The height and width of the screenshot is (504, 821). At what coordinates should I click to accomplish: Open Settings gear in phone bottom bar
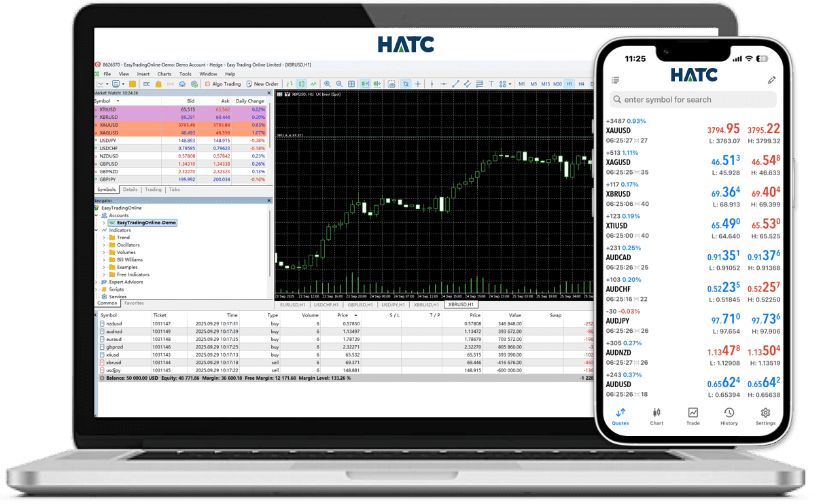[765, 416]
